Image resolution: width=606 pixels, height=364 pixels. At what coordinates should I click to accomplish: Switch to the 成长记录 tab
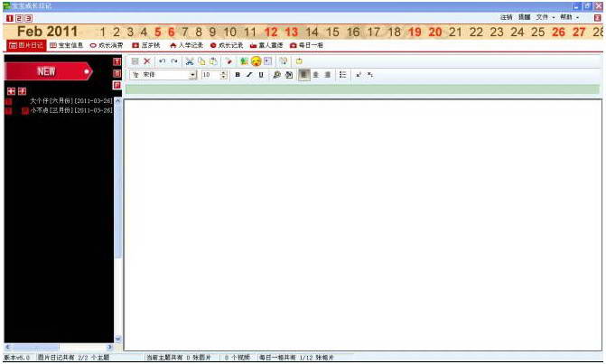(x=227, y=45)
